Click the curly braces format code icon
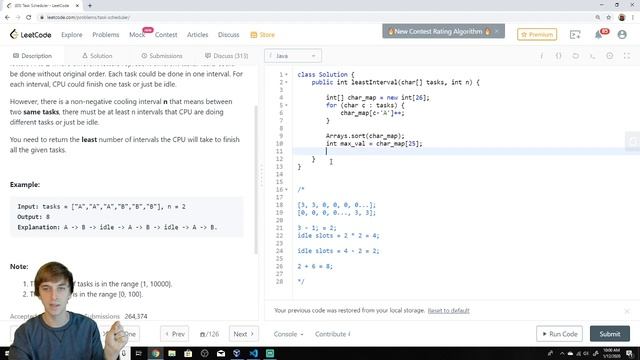640x360 pixels. click(558, 56)
